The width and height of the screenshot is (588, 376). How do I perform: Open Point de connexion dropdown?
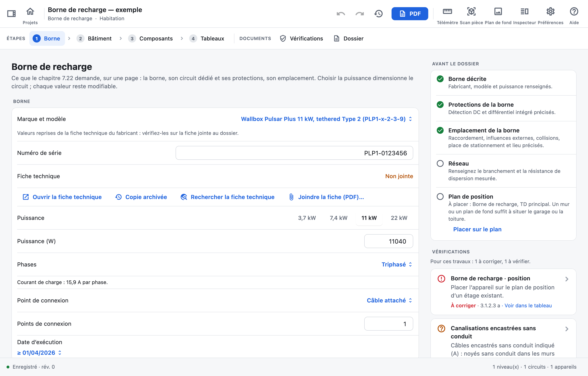(390, 300)
